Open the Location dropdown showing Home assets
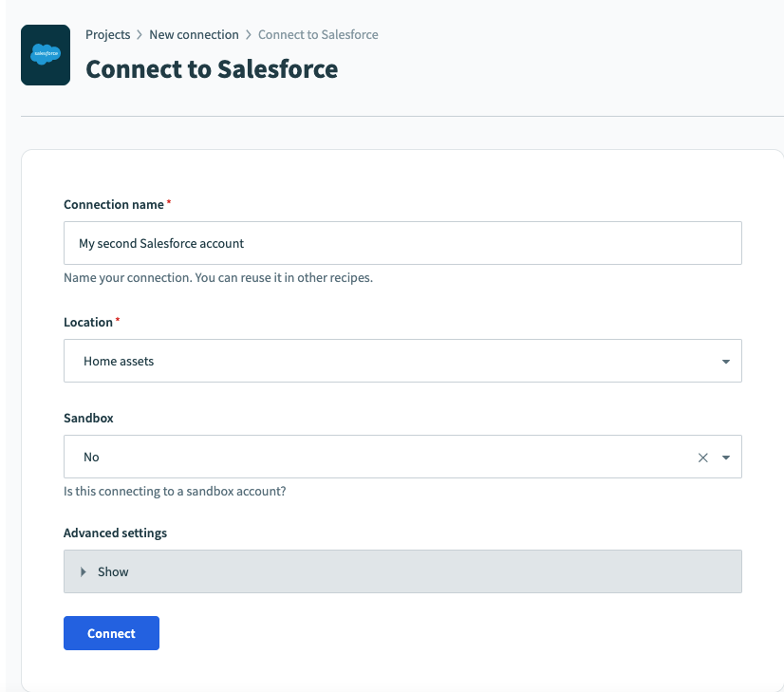This screenshot has height=692, width=784. point(402,361)
